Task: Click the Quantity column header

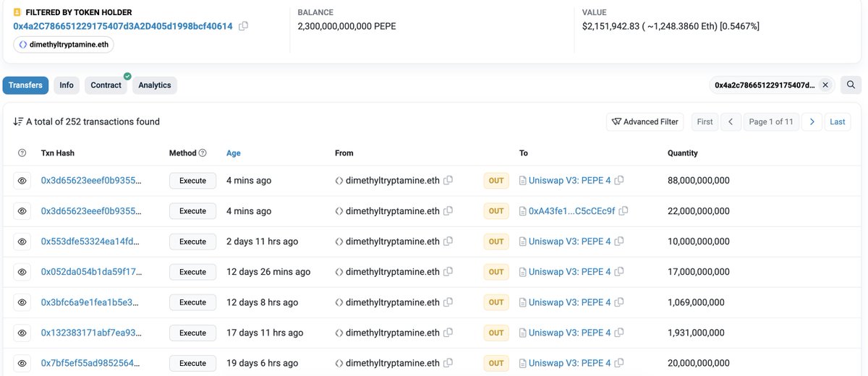Action: pos(683,153)
